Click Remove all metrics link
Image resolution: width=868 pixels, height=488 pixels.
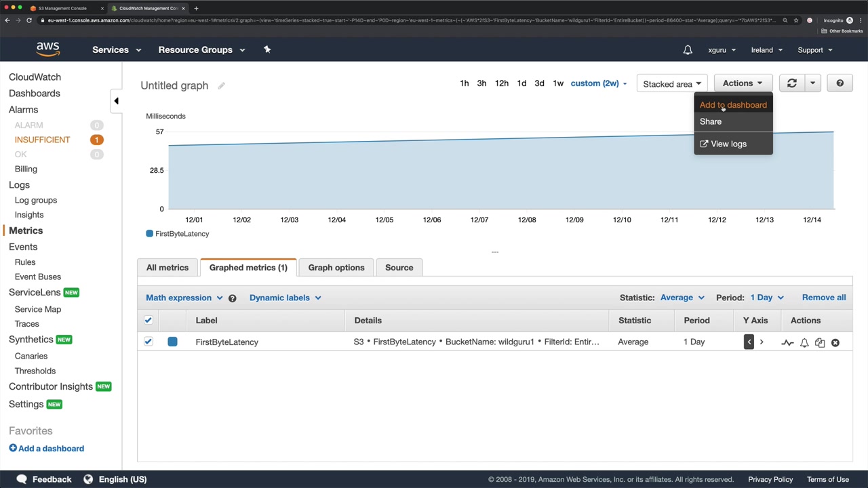click(x=824, y=298)
